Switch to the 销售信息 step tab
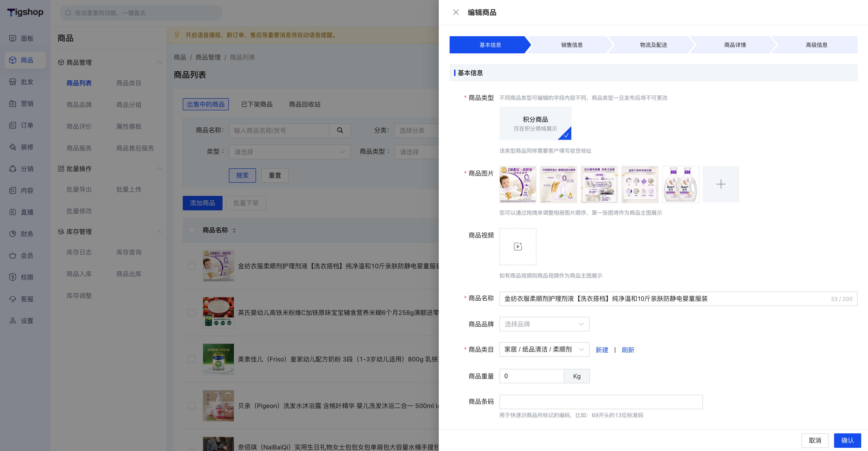 click(572, 45)
